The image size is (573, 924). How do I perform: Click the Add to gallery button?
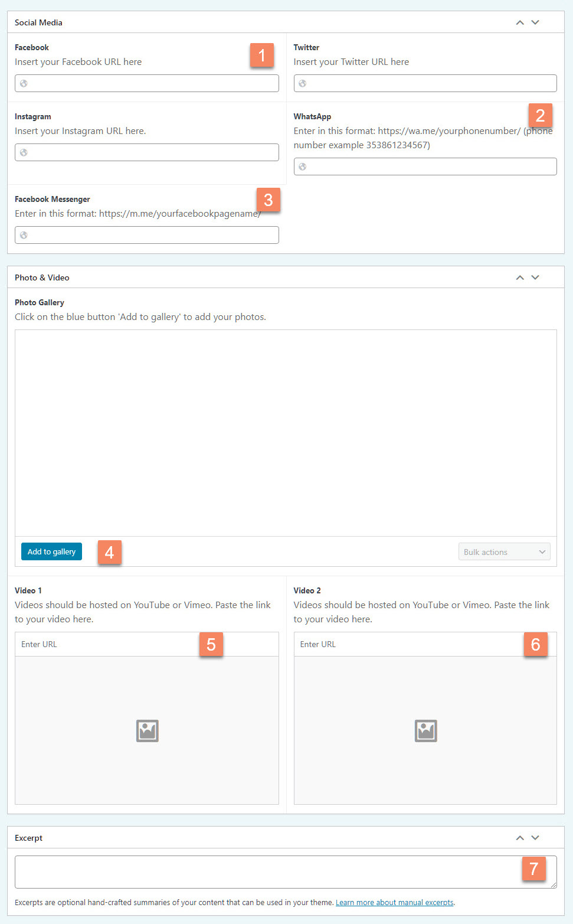click(51, 551)
